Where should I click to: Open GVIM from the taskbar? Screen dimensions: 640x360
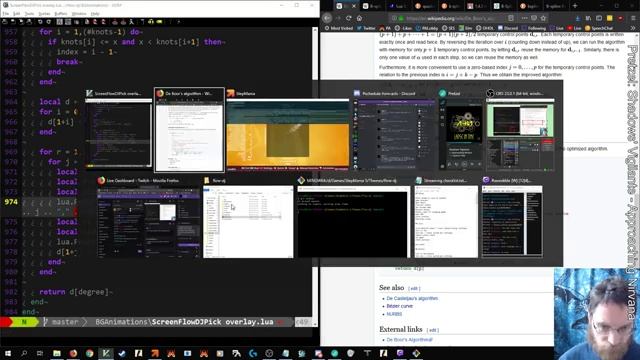click(x=106, y=353)
